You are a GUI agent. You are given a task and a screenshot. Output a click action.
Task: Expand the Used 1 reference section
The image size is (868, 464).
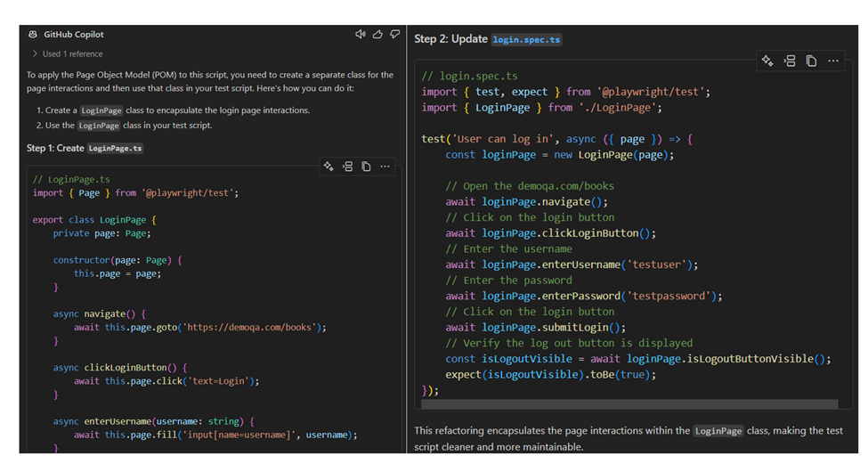[72, 54]
